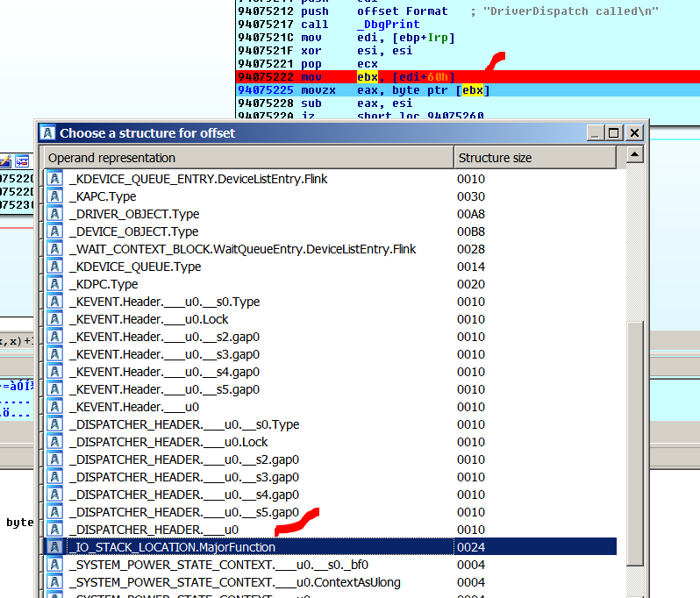Click the icon beside _DEVICE_OBJECT.Type
The image size is (700, 598).
pyautogui.click(x=54, y=231)
